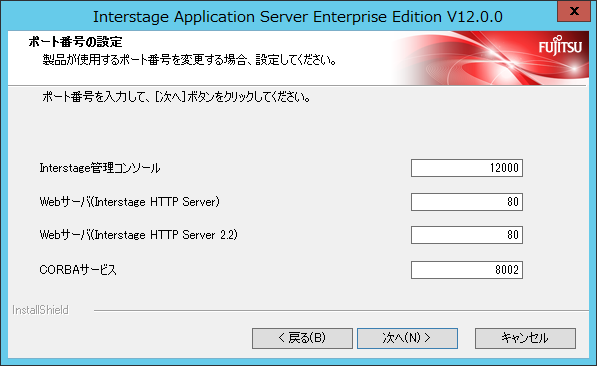Click the Webサーバ(Interstage HTTP Server) label
The width and height of the screenshot is (597, 366).
pyautogui.click(x=129, y=201)
